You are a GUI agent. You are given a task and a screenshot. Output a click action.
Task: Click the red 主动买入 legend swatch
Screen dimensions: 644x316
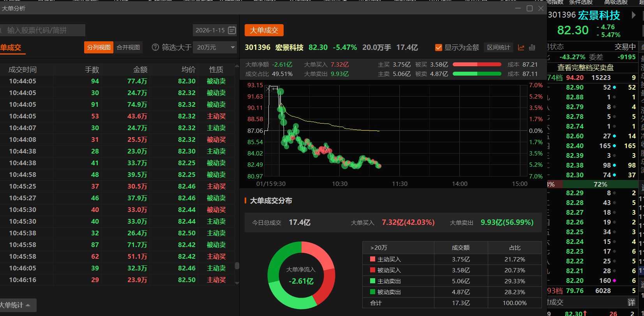[x=372, y=259]
